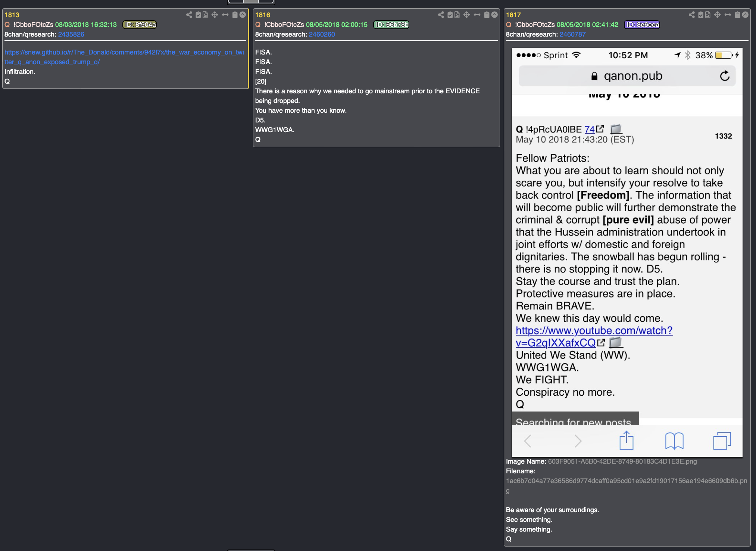Click the image file icon on post 1816
The width and height of the screenshot is (756, 551).
457,15
